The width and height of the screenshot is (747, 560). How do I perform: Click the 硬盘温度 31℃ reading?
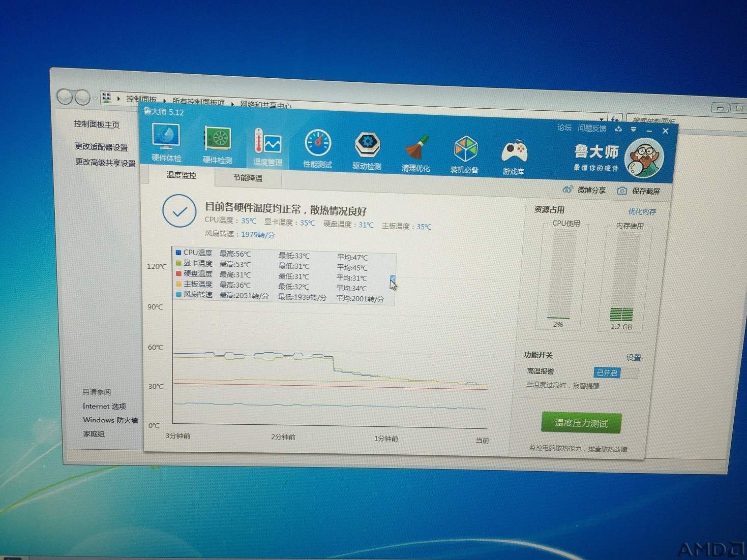[x=366, y=225]
